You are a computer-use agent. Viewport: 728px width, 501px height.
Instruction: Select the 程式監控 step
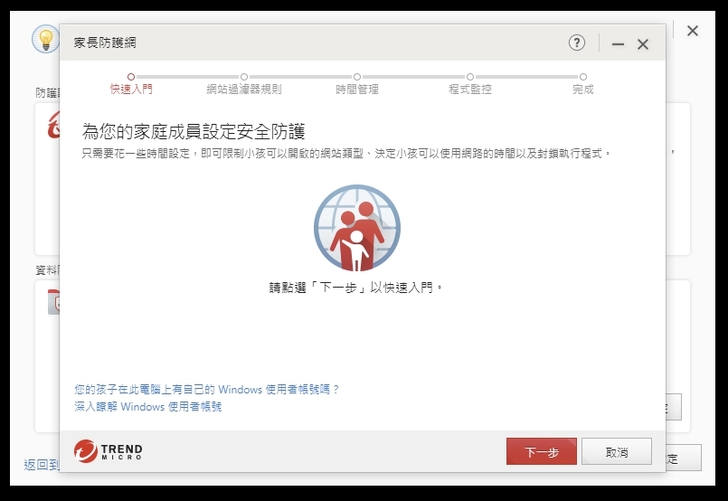point(470,84)
